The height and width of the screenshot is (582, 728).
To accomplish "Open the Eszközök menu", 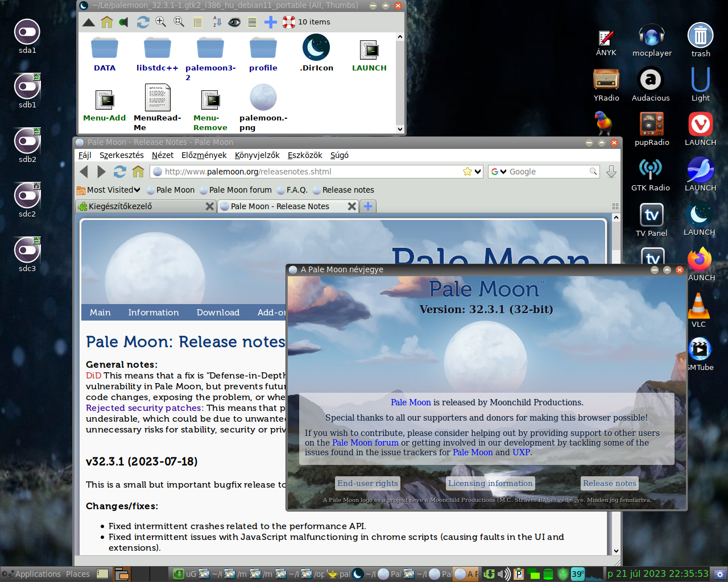I will click(x=305, y=155).
